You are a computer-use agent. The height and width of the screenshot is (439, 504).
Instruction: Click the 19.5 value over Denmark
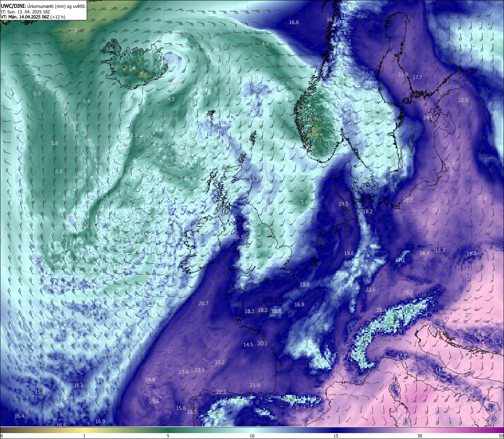tap(343, 204)
